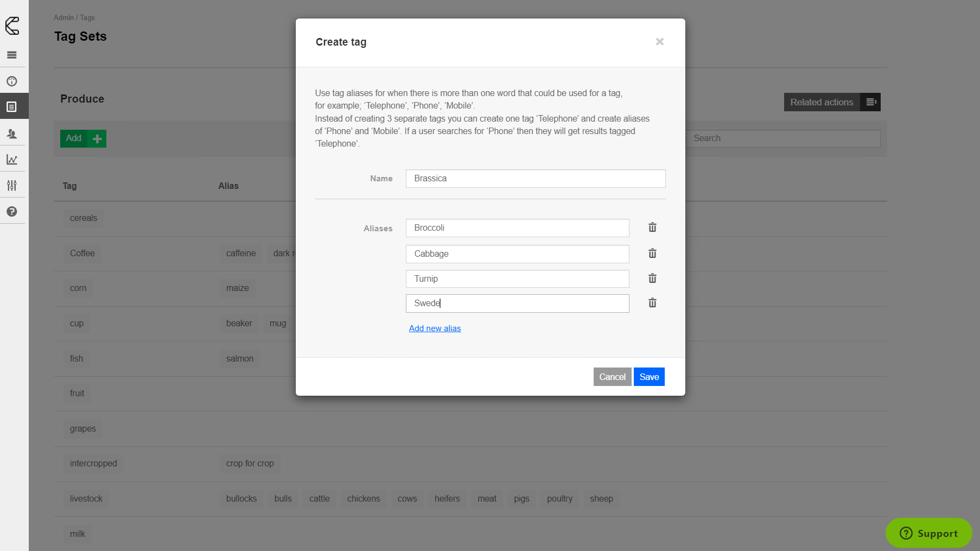Cancel the tag creation

[612, 377]
